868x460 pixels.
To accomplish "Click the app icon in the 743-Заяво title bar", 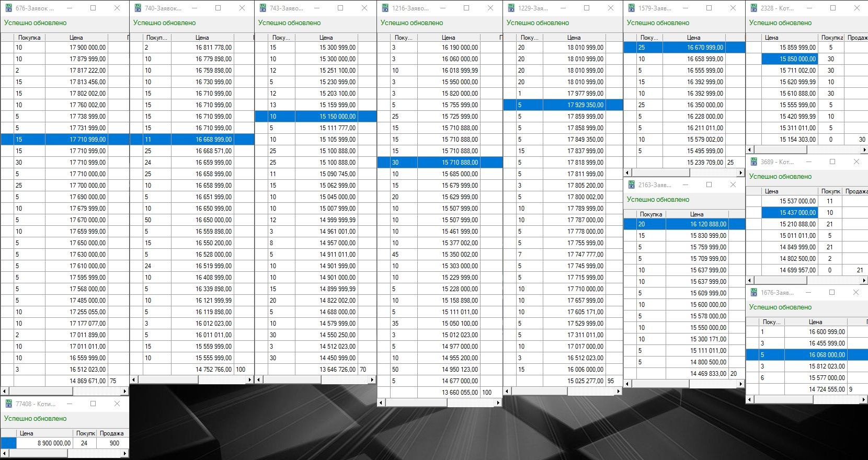I will tap(262, 8).
